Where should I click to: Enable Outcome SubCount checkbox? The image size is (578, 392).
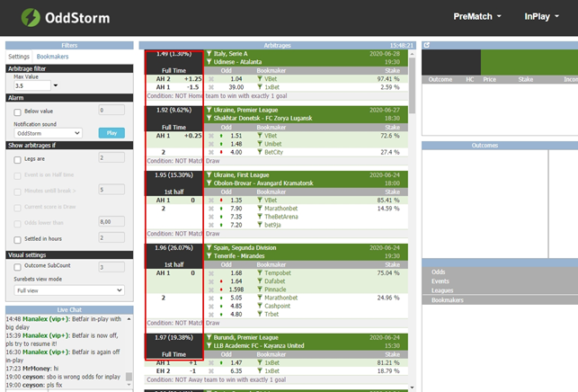pyautogui.click(x=17, y=267)
